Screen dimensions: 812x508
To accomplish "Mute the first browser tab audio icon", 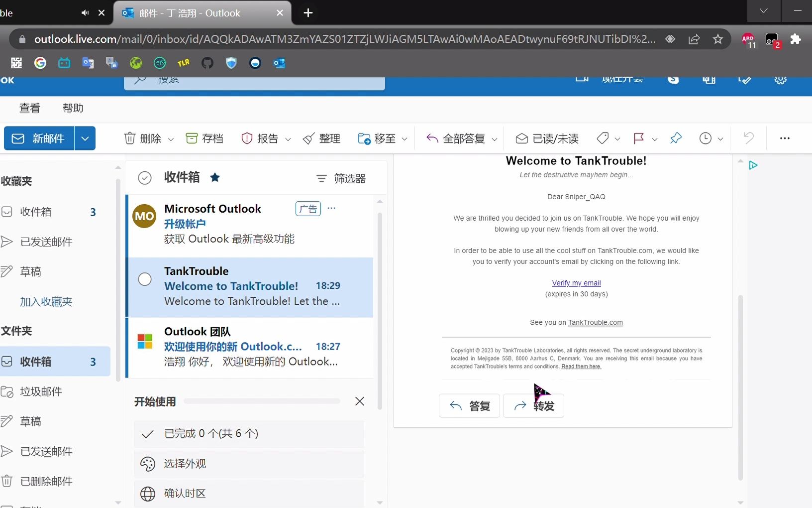I will pos(85,13).
